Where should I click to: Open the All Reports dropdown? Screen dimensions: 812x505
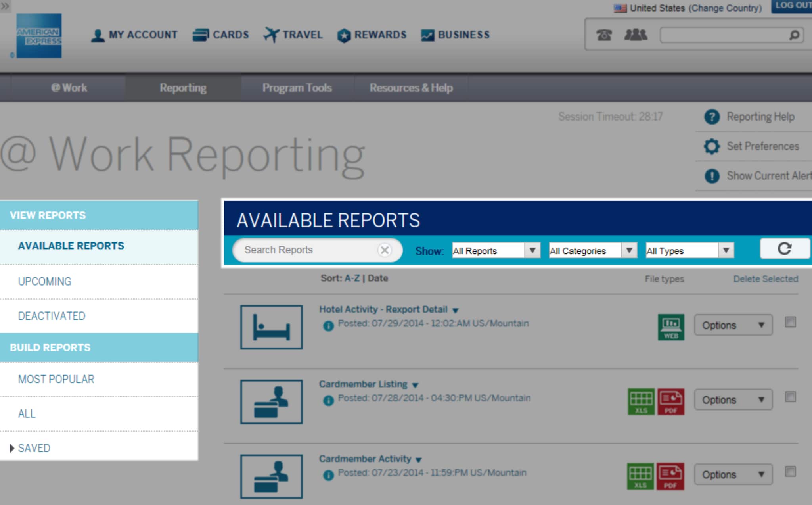(496, 251)
